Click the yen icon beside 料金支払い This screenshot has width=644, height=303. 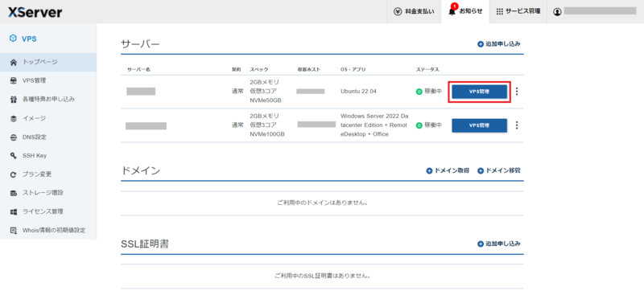point(397,12)
